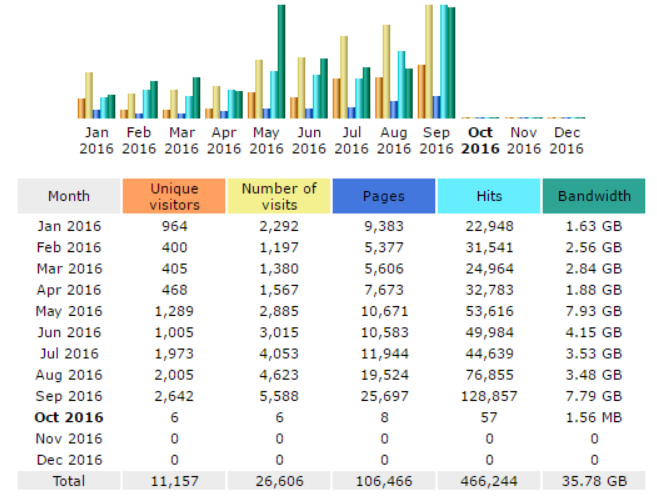Screen dimensions: 657x500
Task: Select the Jul 2016 chart label
Action: click(352, 140)
